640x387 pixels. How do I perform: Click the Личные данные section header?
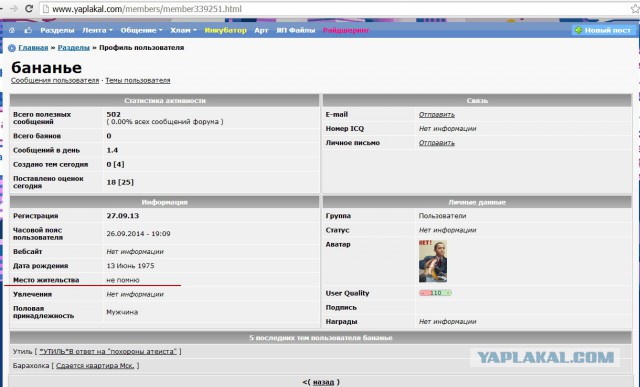pyautogui.click(x=477, y=202)
